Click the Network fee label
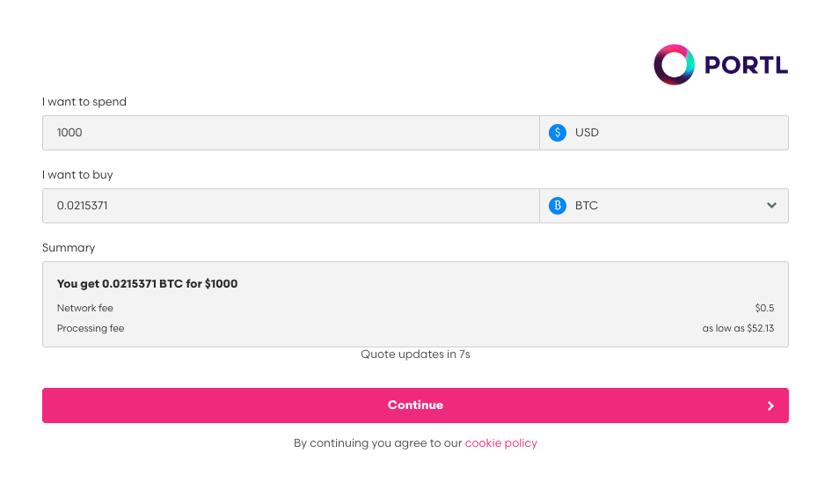The image size is (832, 504). click(85, 308)
